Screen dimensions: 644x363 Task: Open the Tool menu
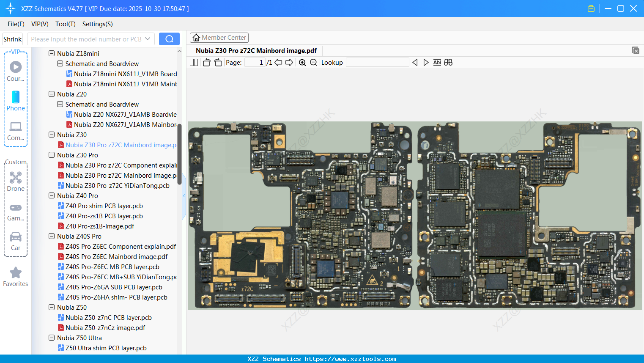(65, 24)
